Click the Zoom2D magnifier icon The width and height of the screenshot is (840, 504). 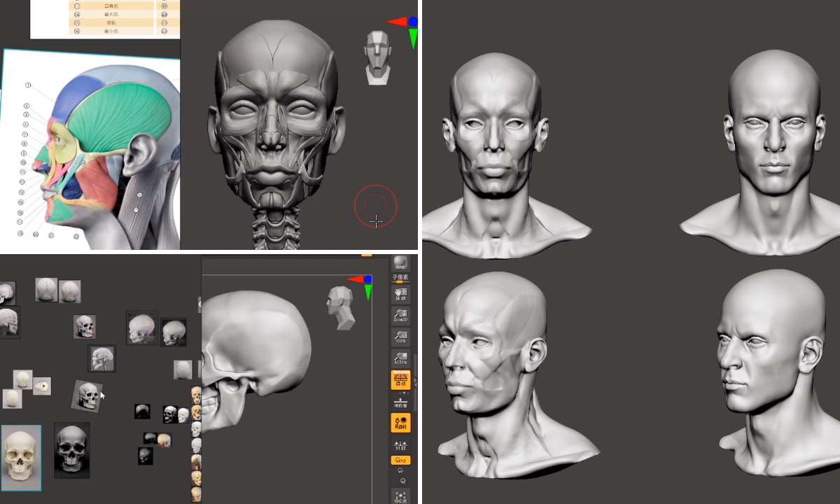pyautogui.click(x=400, y=316)
